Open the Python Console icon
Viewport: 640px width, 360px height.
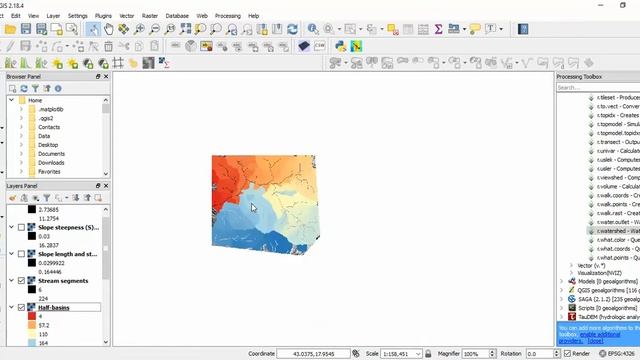click(x=340, y=46)
